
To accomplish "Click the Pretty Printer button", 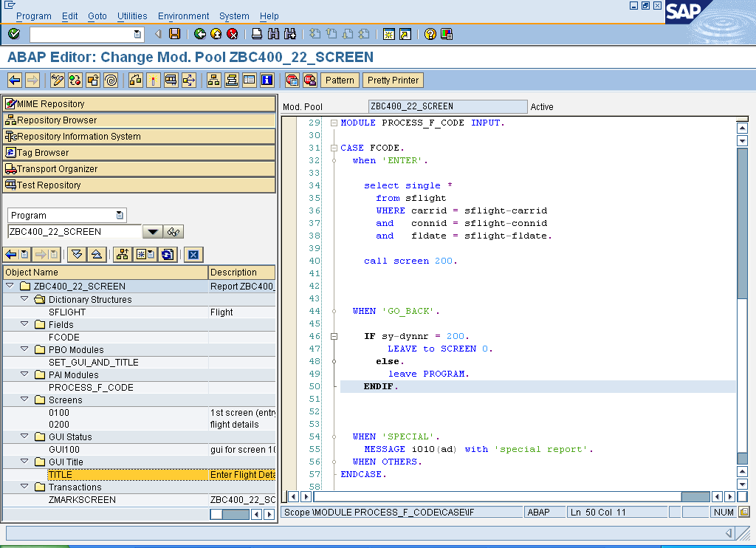I will click(x=393, y=80).
